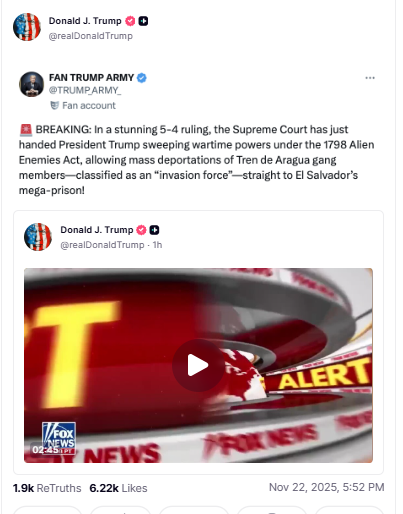Click the Fox News logo on video thumbnail
This screenshot has width=403, height=514.
[x=59, y=438]
